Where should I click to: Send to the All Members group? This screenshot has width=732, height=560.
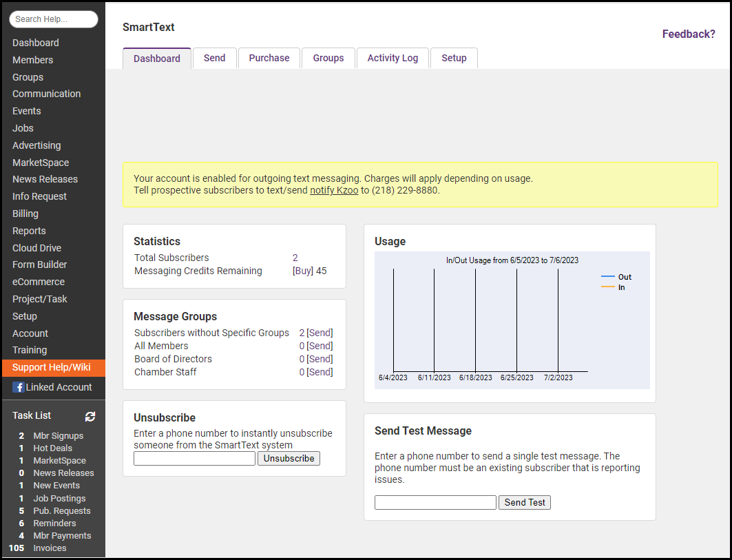(320, 346)
